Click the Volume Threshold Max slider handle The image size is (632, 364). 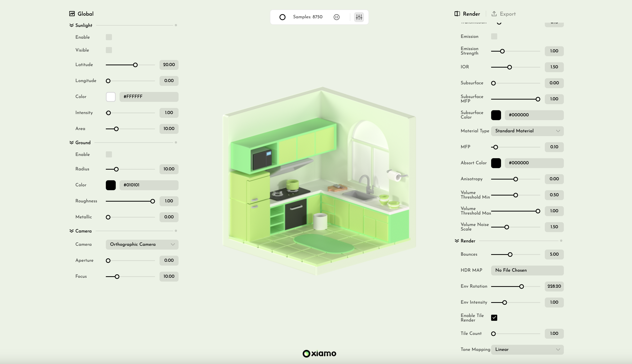coord(538,211)
